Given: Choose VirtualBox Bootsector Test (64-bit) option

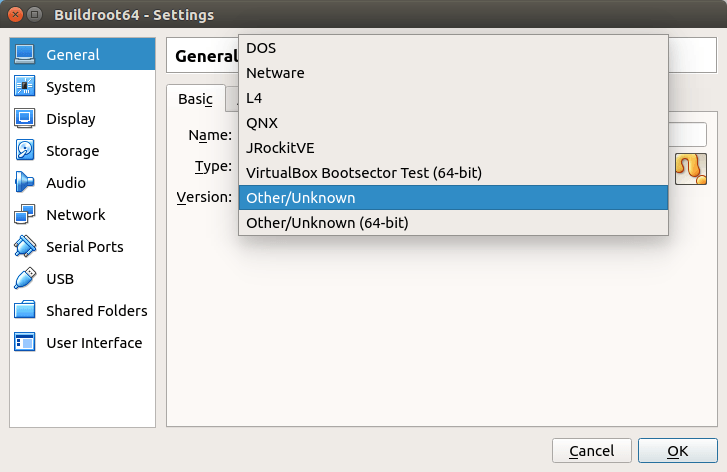Looking at the screenshot, I should [x=363, y=173].
